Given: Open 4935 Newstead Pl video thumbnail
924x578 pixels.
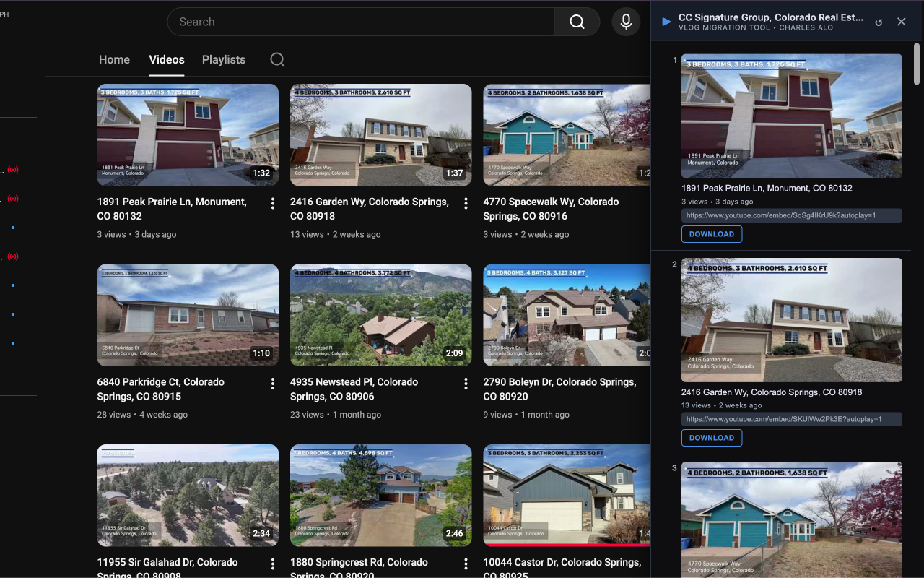Looking at the screenshot, I should pyautogui.click(x=381, y=315).
